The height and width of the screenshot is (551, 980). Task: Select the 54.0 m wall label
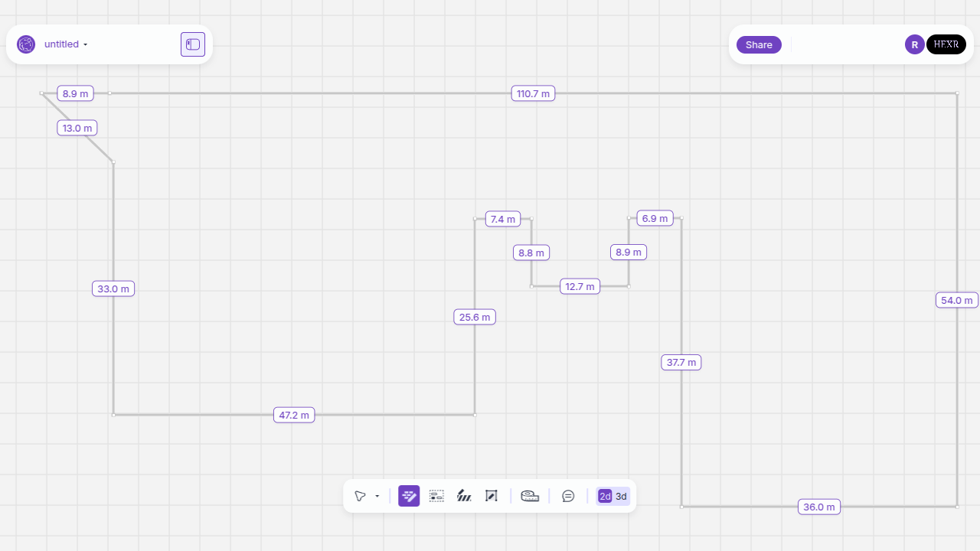(956, 300)
